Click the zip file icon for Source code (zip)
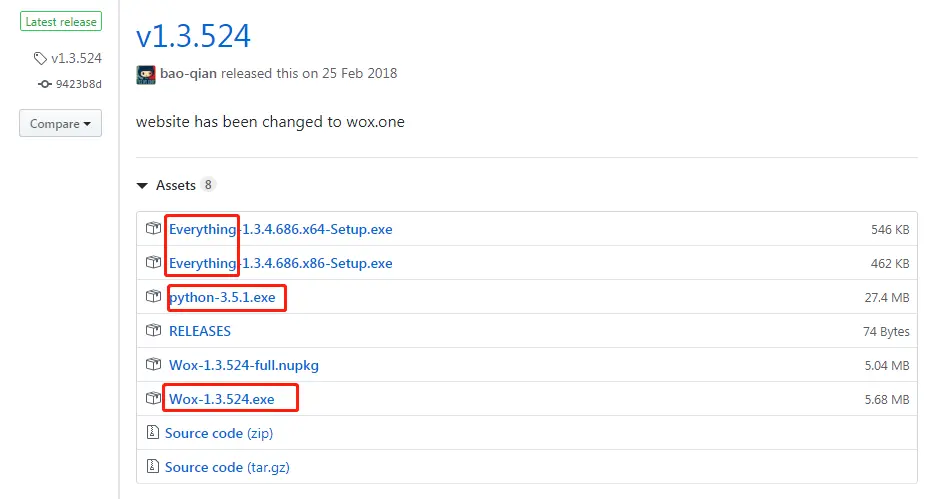Image resolution: width=948 pixels, height=499 pixels. coord(152,432)
